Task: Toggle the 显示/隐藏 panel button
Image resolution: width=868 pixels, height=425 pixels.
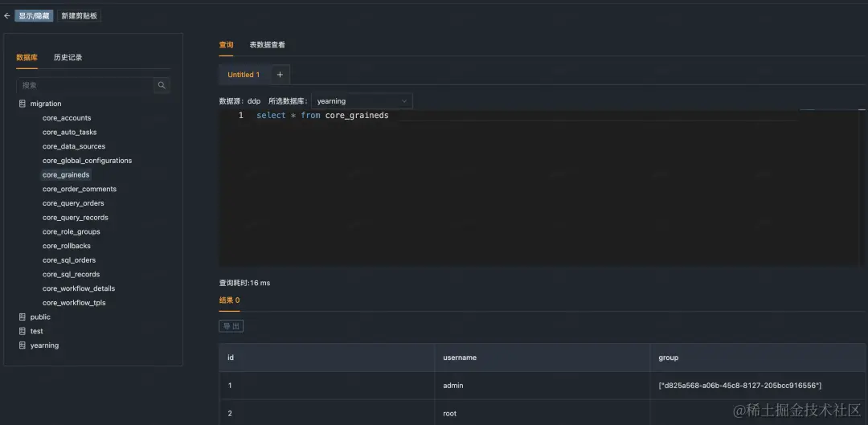Action: (x=34, y=16)
